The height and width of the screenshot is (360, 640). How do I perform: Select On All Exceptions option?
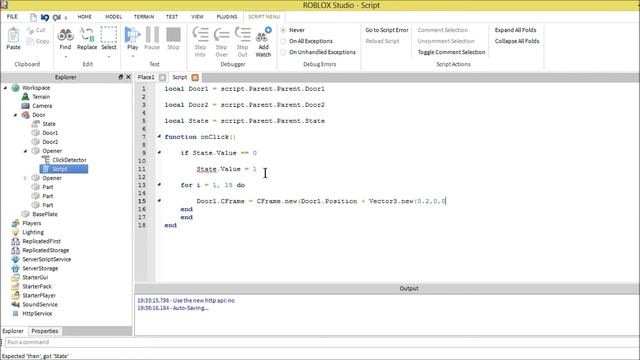tap(283, 41)
